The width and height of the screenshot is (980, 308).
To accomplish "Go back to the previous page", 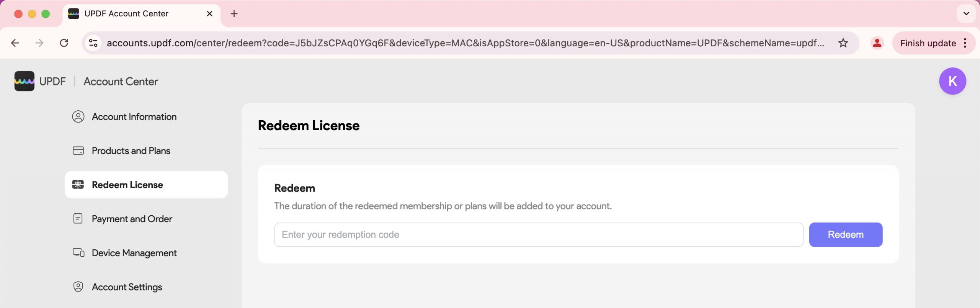I will [15, 43].
